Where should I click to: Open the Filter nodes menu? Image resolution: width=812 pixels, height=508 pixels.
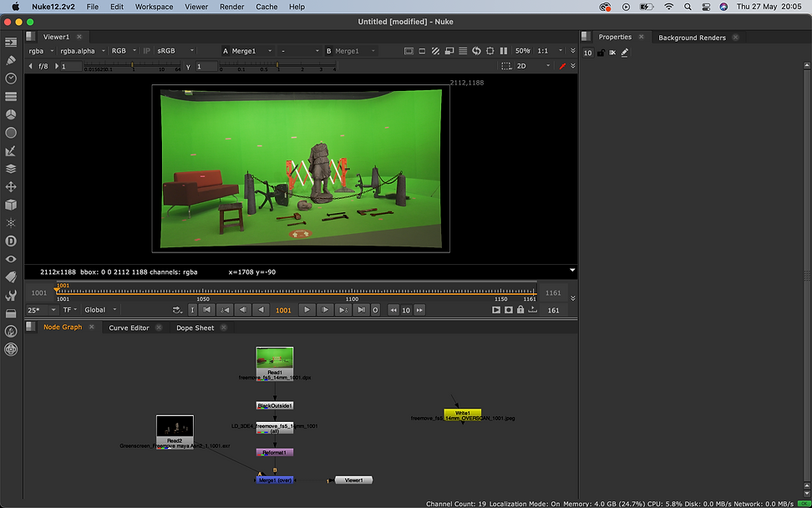[x=10, y=133]
